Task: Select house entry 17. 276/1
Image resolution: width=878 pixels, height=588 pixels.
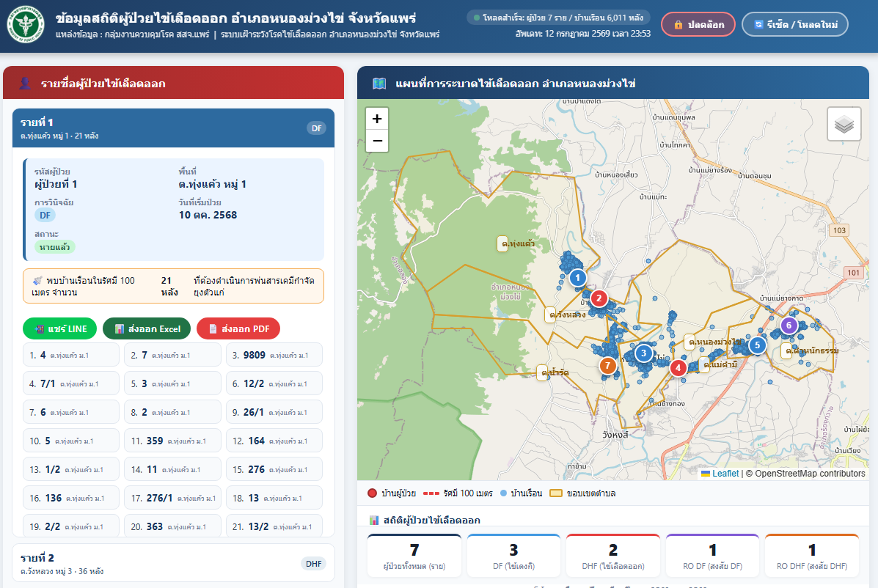Action: click(x=172, y=497)
